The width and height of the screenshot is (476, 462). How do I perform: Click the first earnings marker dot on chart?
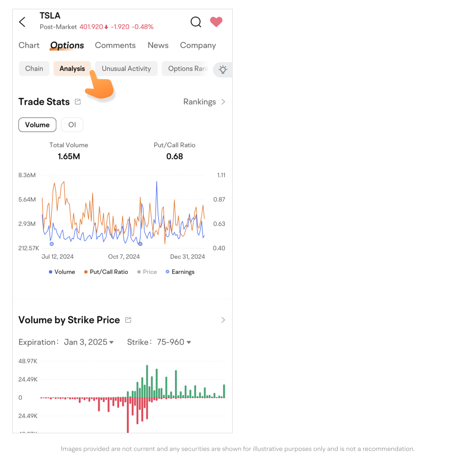tap(52, 244)
